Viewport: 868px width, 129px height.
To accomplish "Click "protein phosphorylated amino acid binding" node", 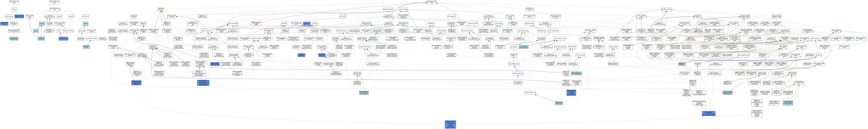I will tap(14, 31).
